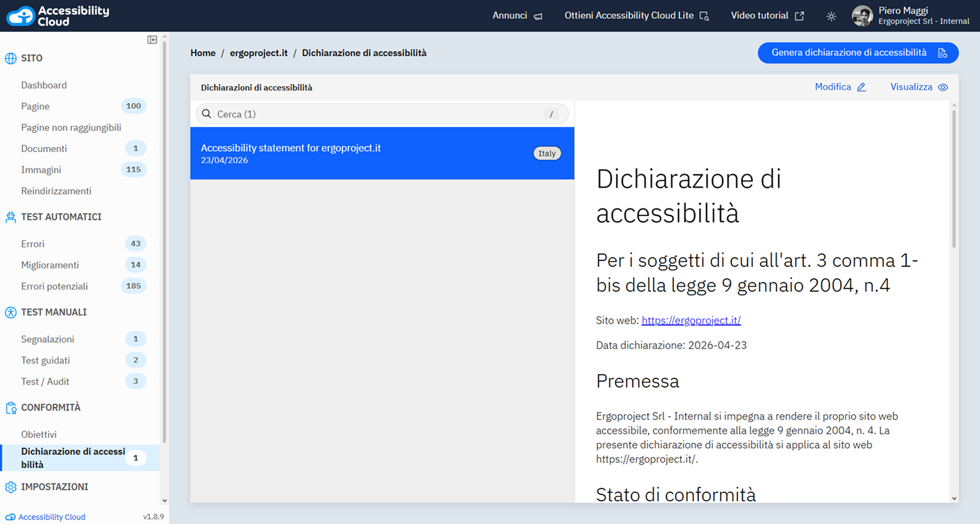The image size is (980, 524).
Task: Click the TEST AUTOMATICI section heading
Action: (61, 217)
